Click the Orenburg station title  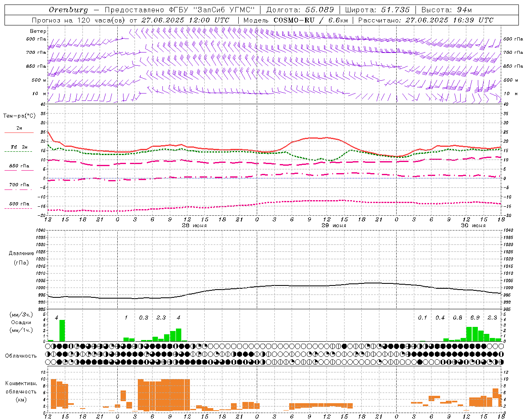pos(68,10)
